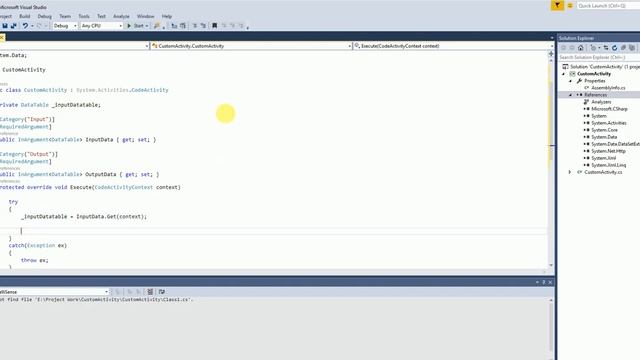This screenshot has height=360, width=640.
Task: Click the notifications filter flag icon
Action: [x=557, y=5]
